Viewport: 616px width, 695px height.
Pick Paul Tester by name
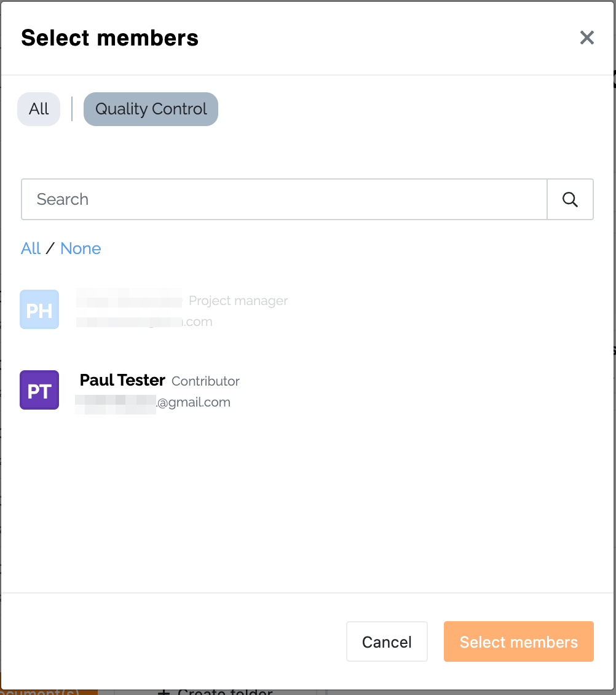[122, 380]
